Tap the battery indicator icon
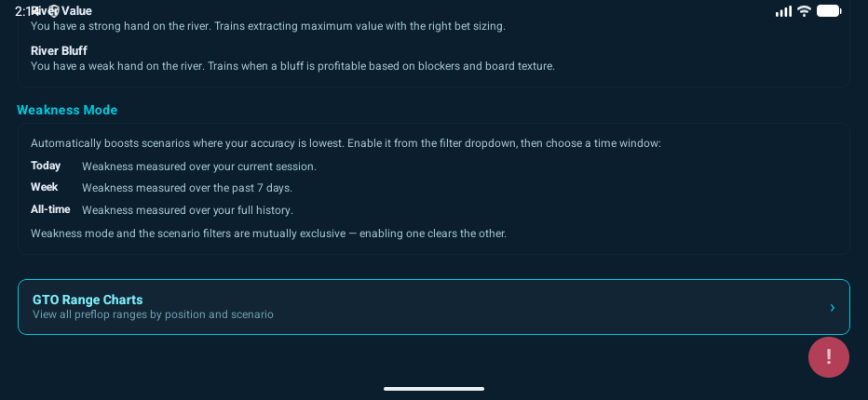Viewport: 868px width, 400px height. tap(829, 11)
